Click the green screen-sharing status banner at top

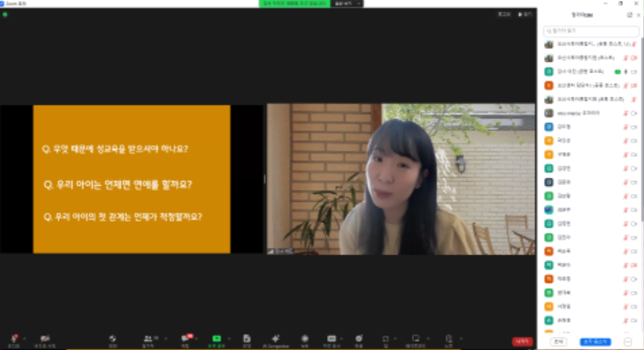(295, 3)
